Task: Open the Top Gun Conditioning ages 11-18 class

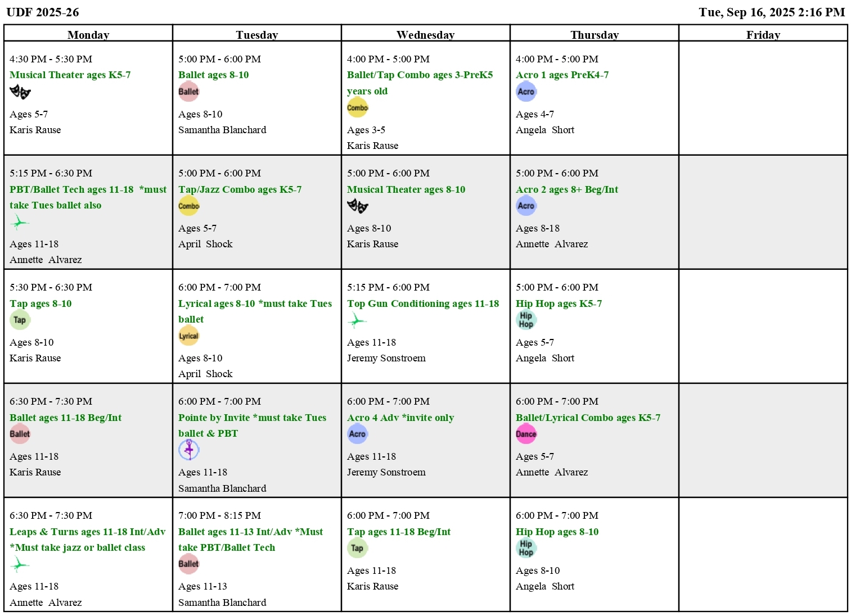Action: tap(422, 304)
